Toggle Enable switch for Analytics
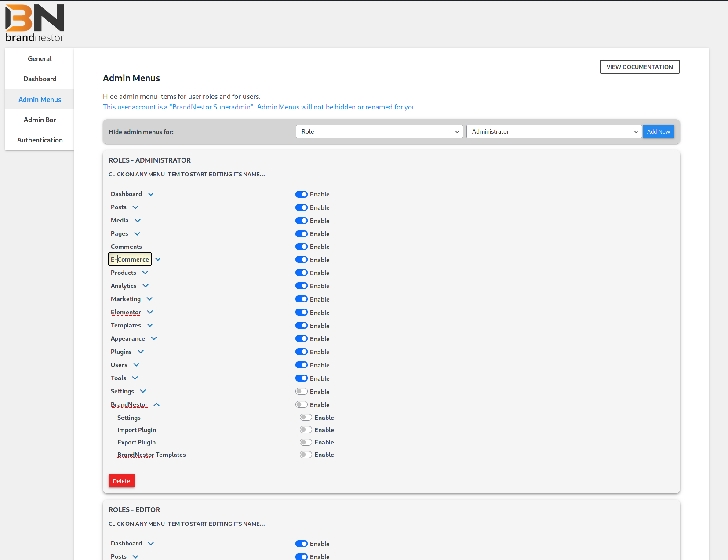The height and width of the screenshot is (560, 728). pyautogui.click(x=302, y=286)
